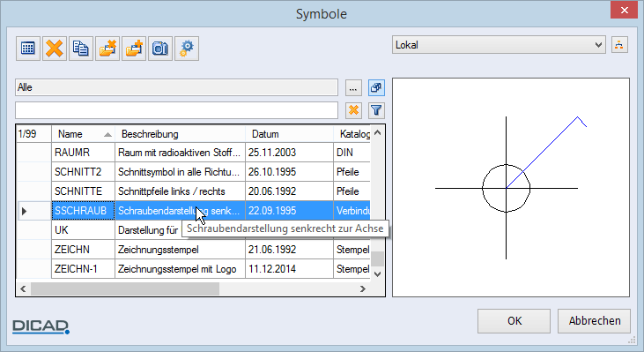
Task: Clear the filter with the orange X
Action: [x=353, y=110]
